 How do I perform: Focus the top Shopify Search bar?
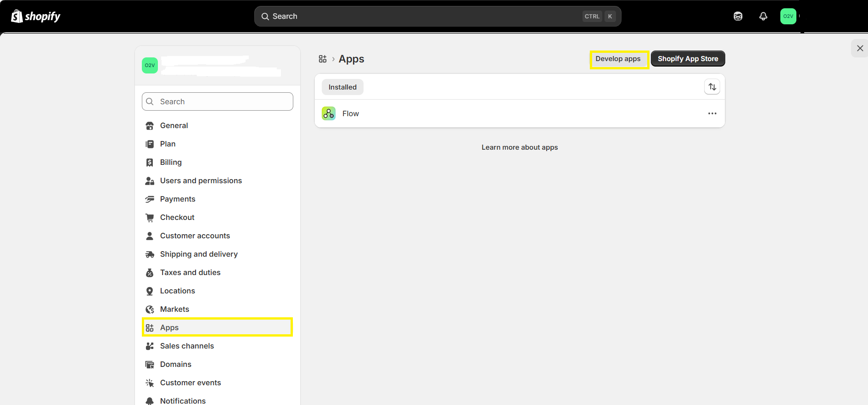click(438, 16)
